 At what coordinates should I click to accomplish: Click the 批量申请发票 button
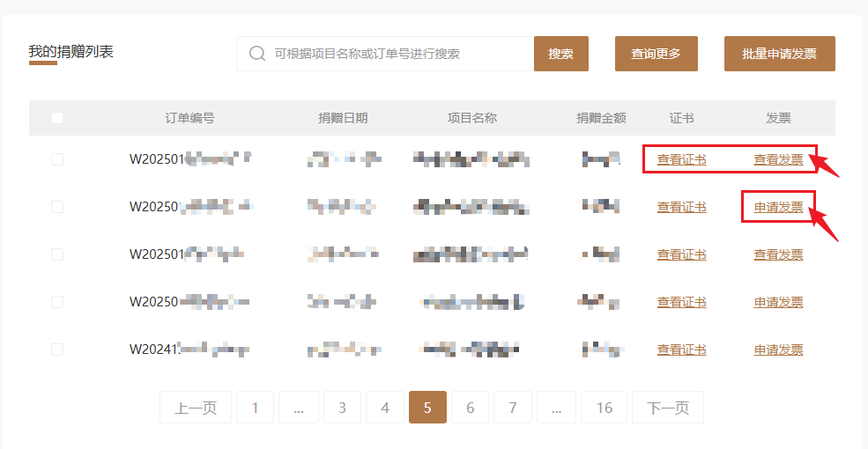[x=779, y=54]
